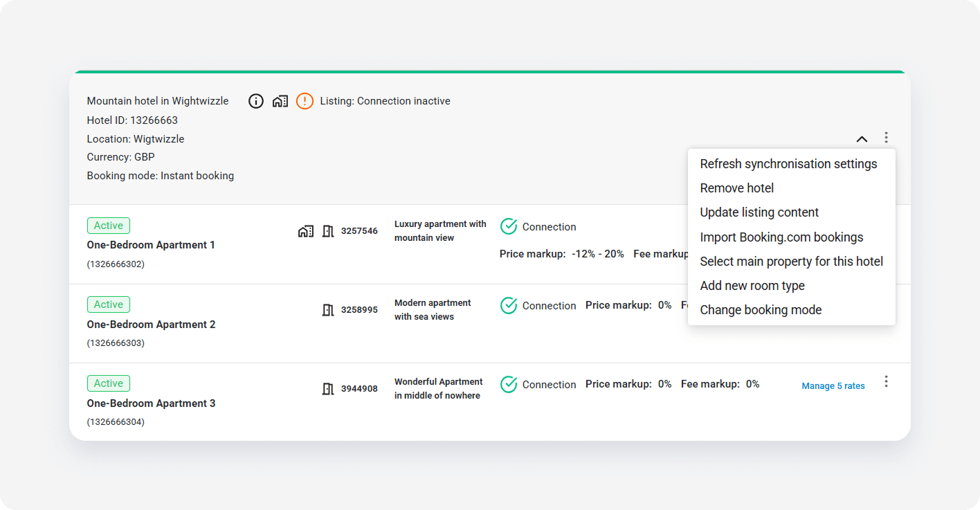Click the listing number 3944908

coord(359,389)
